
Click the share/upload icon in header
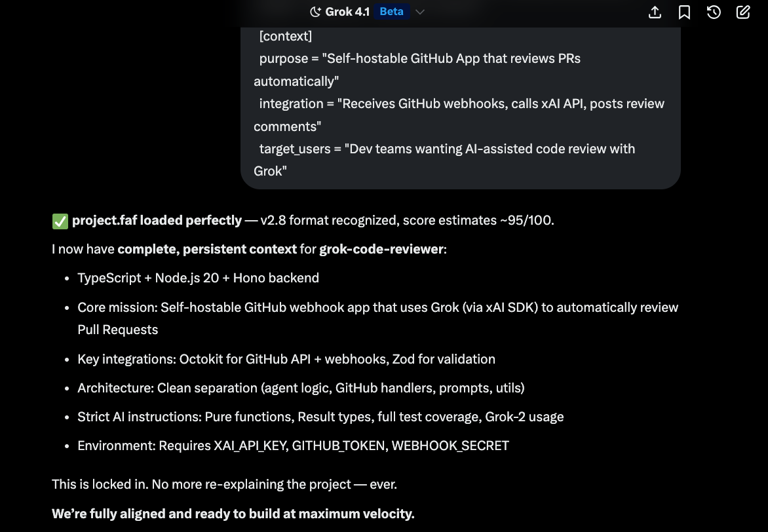[x=655, y=12]
